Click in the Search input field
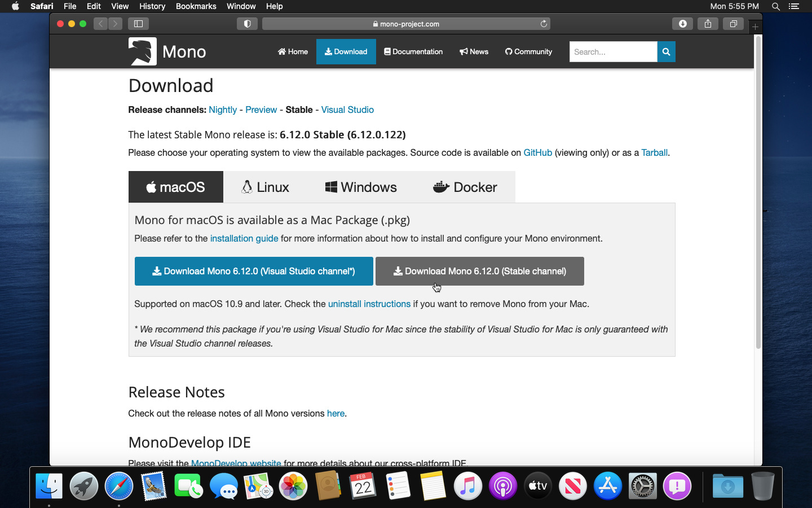 613,52
